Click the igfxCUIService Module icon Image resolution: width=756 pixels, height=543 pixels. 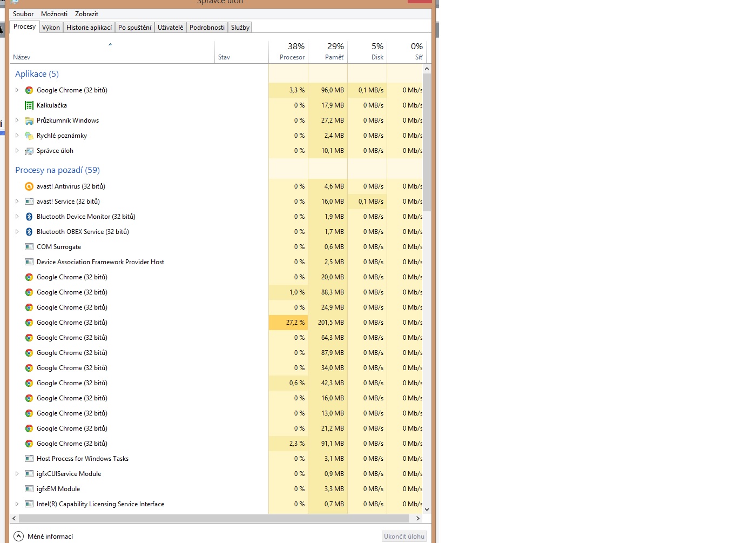click(x=29, y=474)
